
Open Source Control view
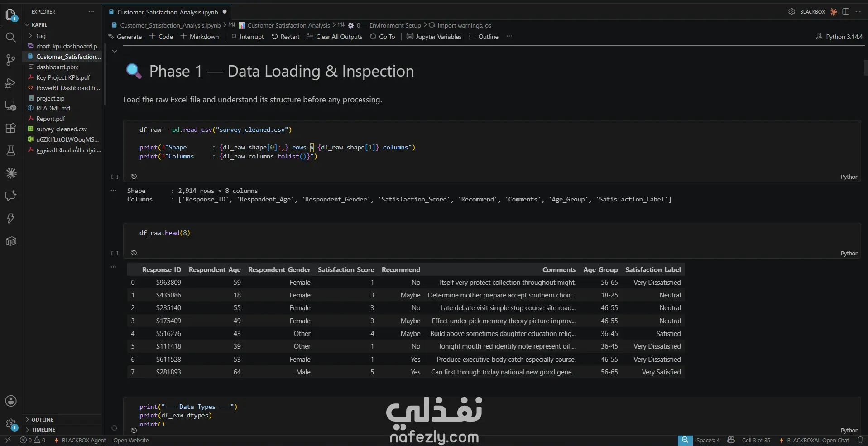pos(11,60)
